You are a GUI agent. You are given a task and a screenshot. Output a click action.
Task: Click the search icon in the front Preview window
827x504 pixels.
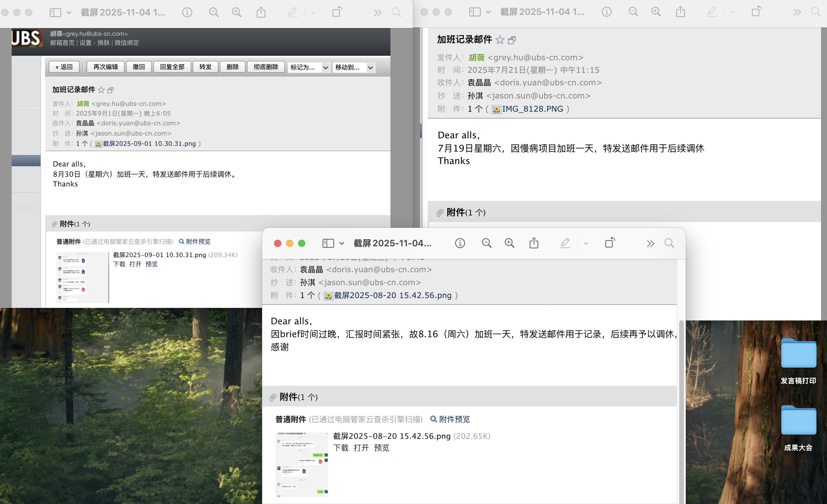click(x=669, y=243)
